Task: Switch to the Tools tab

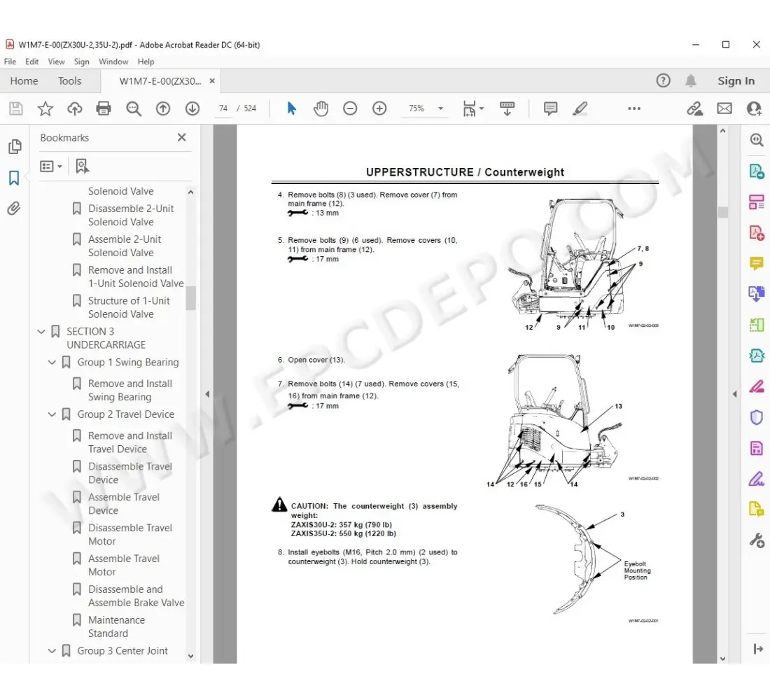Action: coord(69,81)
